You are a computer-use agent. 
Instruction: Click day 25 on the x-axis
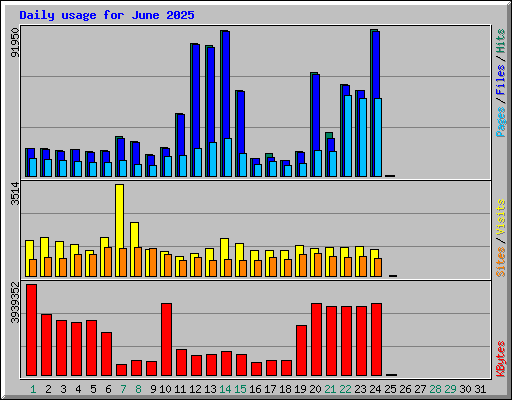[x=390, y=389]
